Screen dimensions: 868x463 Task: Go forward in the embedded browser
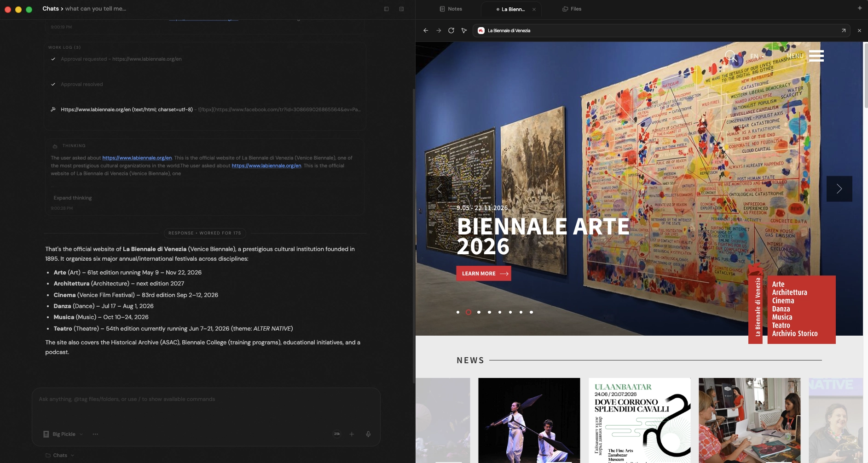[x=439, y=30]
